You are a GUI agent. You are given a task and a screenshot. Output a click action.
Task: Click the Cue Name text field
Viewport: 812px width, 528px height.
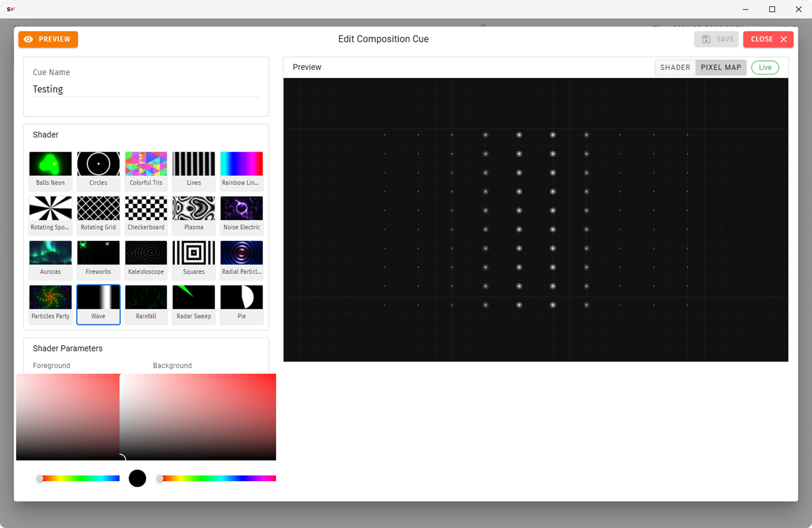(145, 89)
